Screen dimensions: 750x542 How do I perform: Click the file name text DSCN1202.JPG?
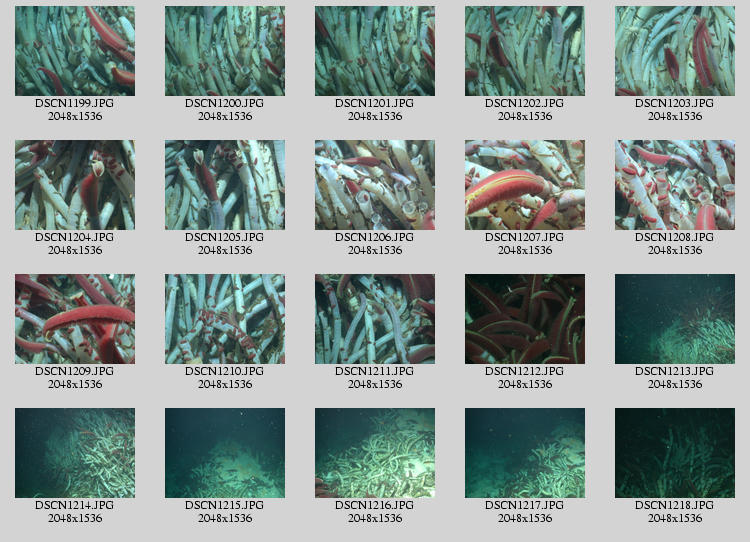(525, 103)
